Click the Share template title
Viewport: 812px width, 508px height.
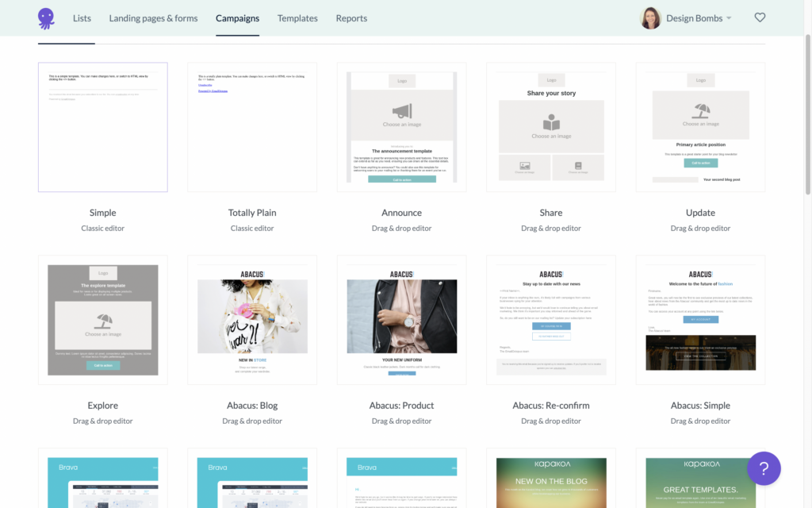[551, 213]
